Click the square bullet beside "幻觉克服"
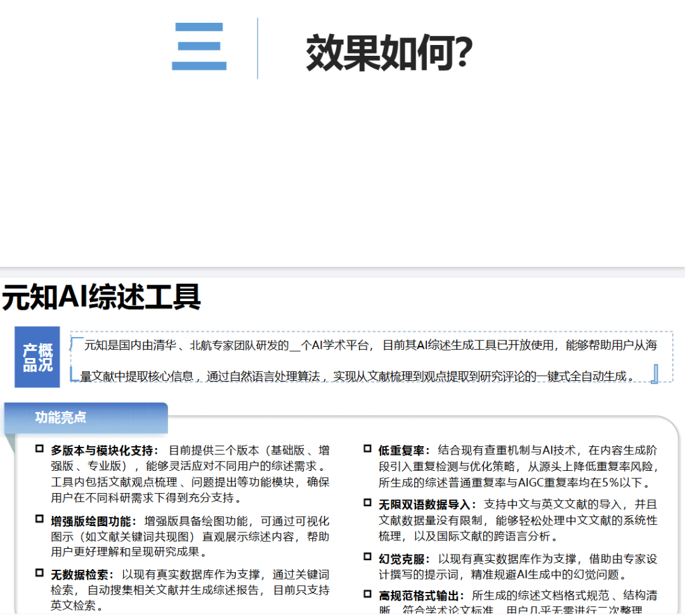This screenshot has height=616, width=685. pyautogui.click(x=367, y=556)
